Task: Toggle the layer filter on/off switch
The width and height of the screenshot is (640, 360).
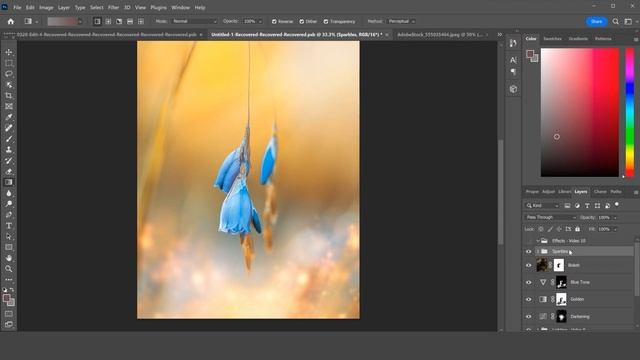Action: click(617, 204)
